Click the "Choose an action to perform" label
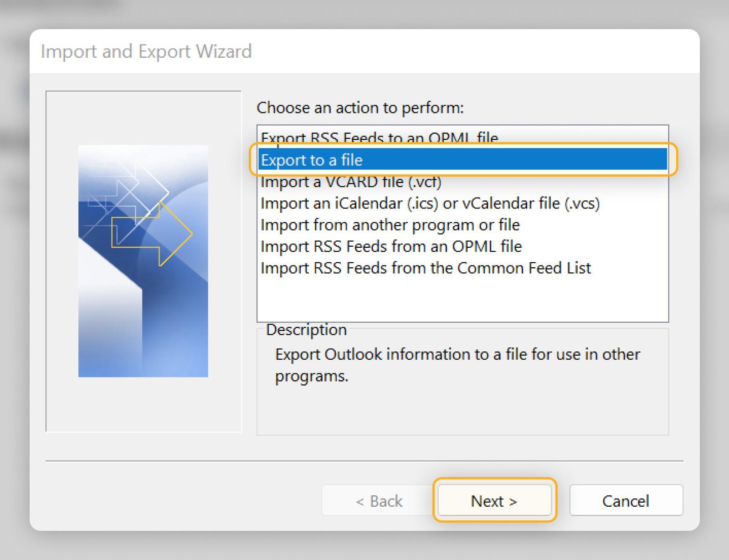Viewport: 729px width, 560px height. pyautogui.click(x=360, y=108)
